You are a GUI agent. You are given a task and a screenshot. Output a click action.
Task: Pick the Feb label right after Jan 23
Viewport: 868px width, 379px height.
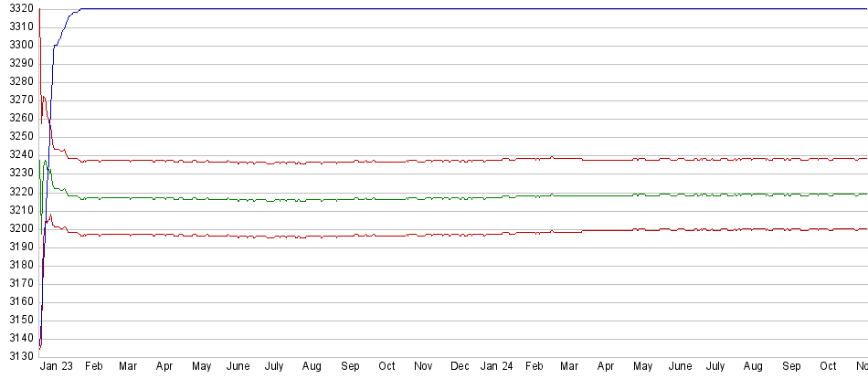click(x=94, y=366)
